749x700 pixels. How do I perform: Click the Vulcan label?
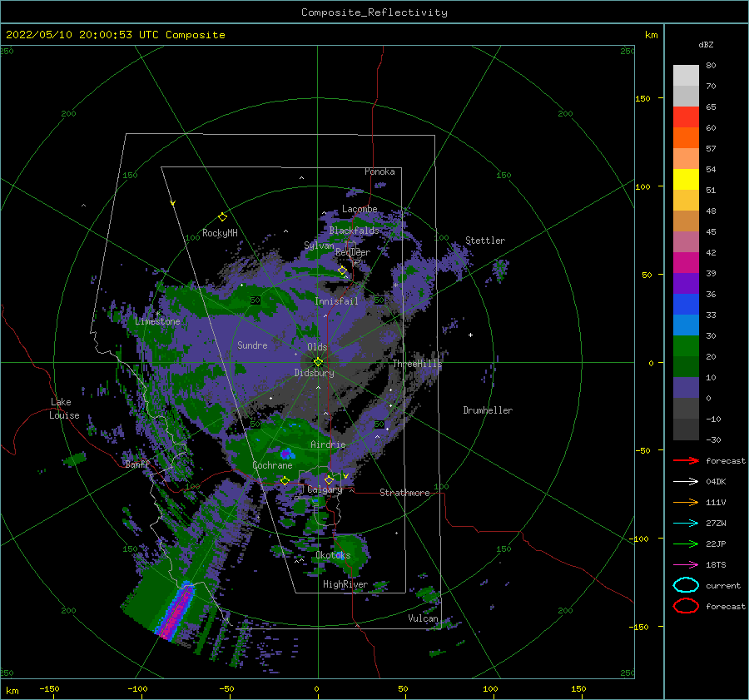(423, 618)
